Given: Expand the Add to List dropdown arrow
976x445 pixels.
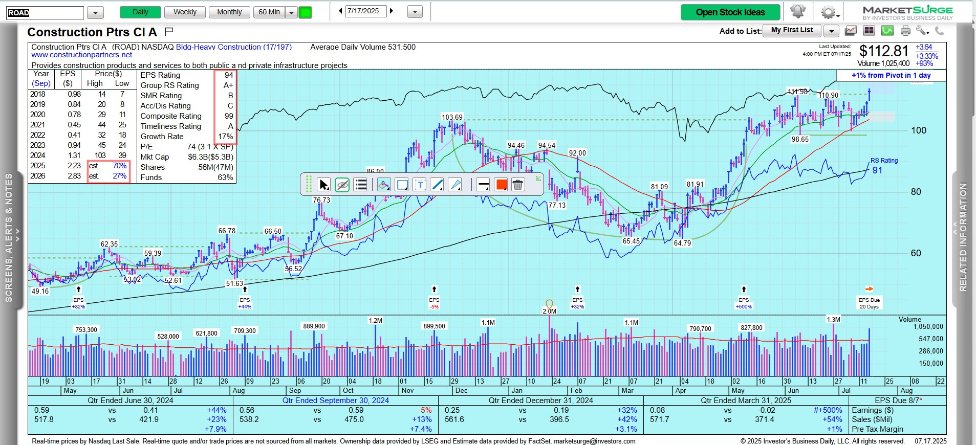Looking at the screenshot, I should click(832, 30).
